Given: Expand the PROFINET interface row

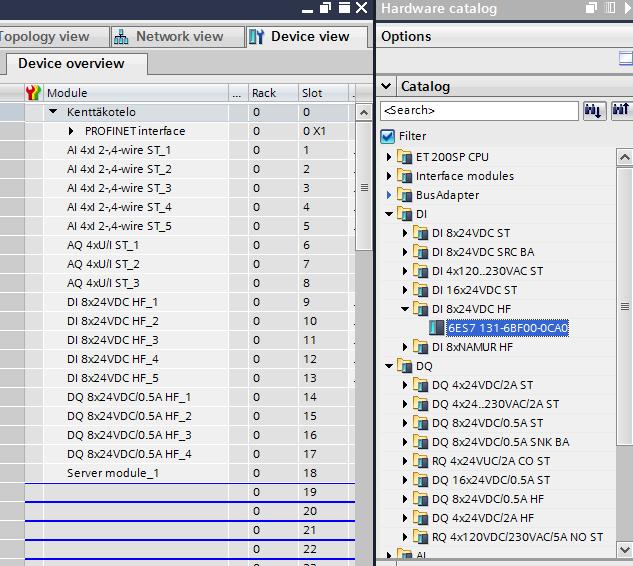Looking at the screenshot, I should [x=71, y=131].
